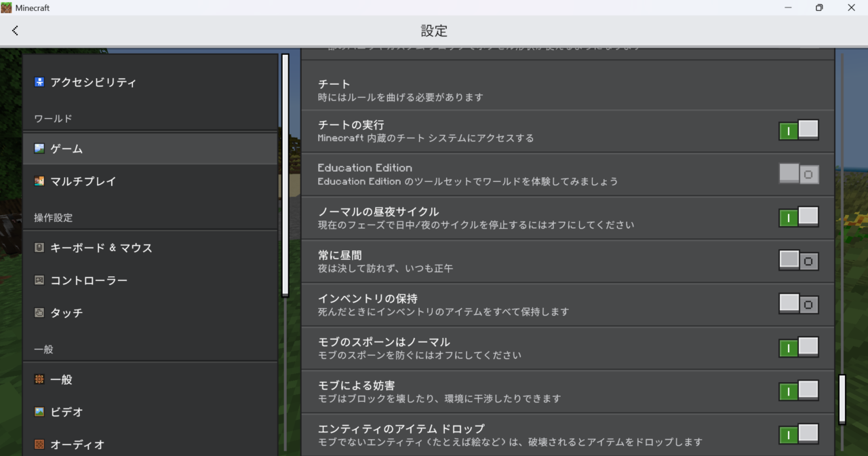Toggle the Education Edition switch

click(x=799, y=174)
